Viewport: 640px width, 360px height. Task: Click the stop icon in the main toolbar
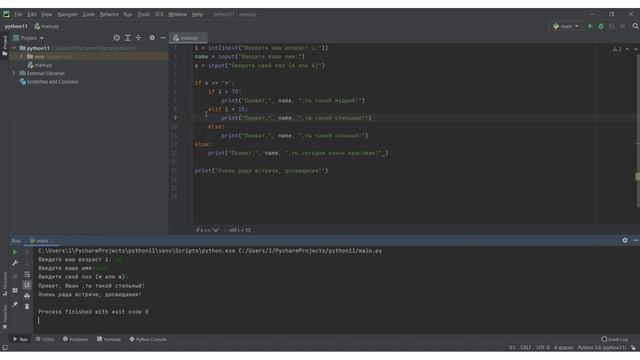[622, 26]
